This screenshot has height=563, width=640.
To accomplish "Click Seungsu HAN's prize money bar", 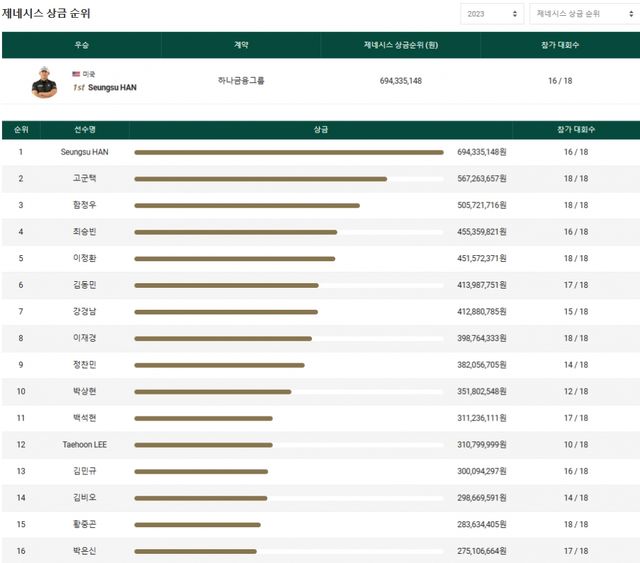I will (288, 153).
